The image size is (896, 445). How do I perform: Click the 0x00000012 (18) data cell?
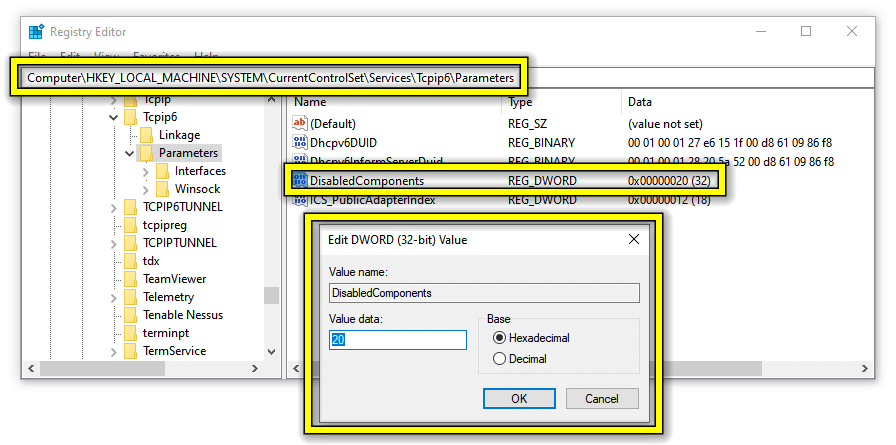[x=669, y=200]
